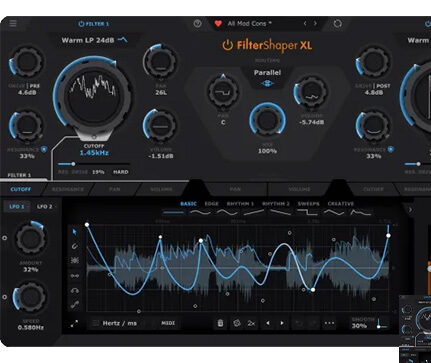The width and height of the screenshot is (431, 363).
Task: Choose the rising ramp shape preset
Action: point(254,212)
